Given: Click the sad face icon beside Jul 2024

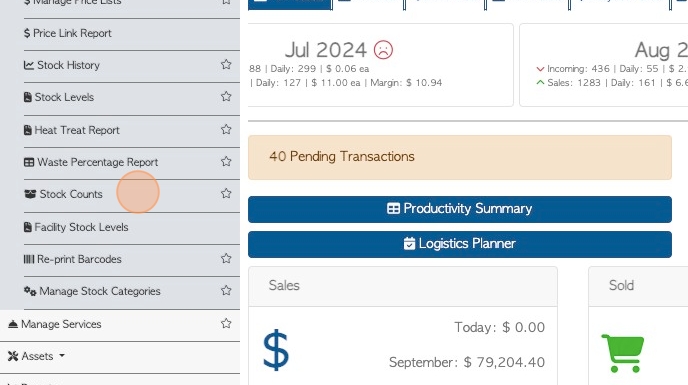Looking at the screenshot, I should click(x=383, y=50).
